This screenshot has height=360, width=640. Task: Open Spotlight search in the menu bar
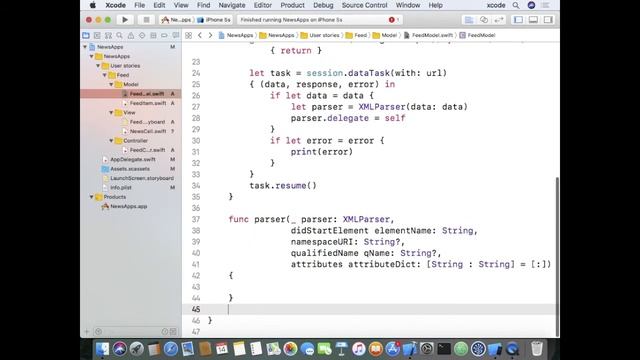click(516, 5)
